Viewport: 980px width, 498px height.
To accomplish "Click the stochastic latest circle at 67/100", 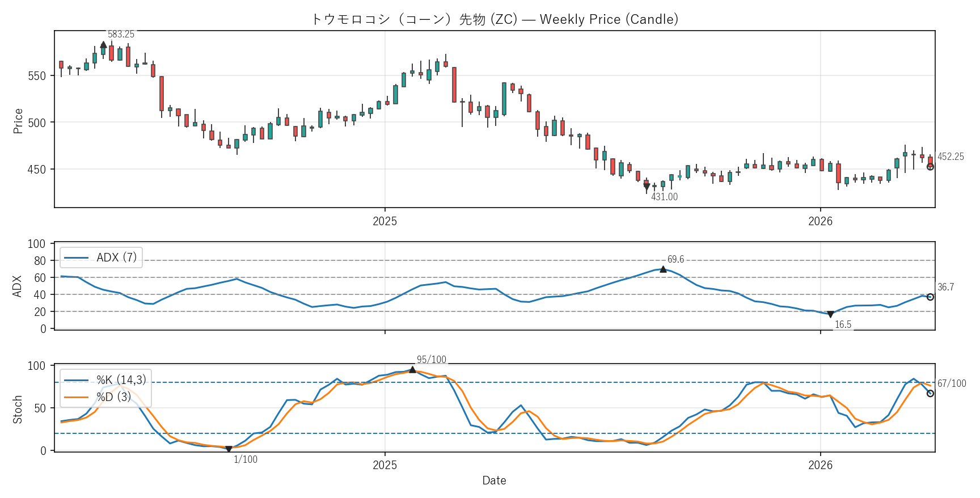I will tap(930, 394).
